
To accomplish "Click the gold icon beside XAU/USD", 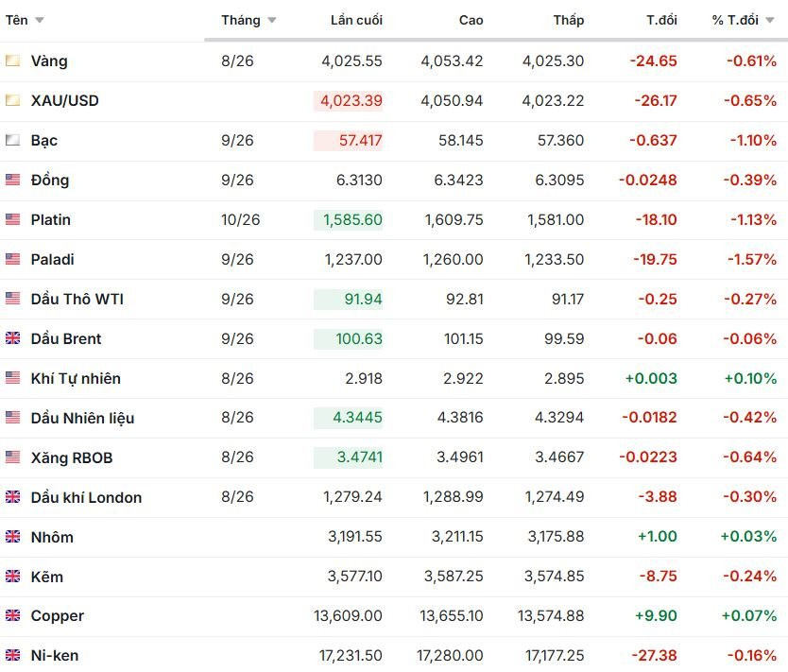I will (12, 100).
